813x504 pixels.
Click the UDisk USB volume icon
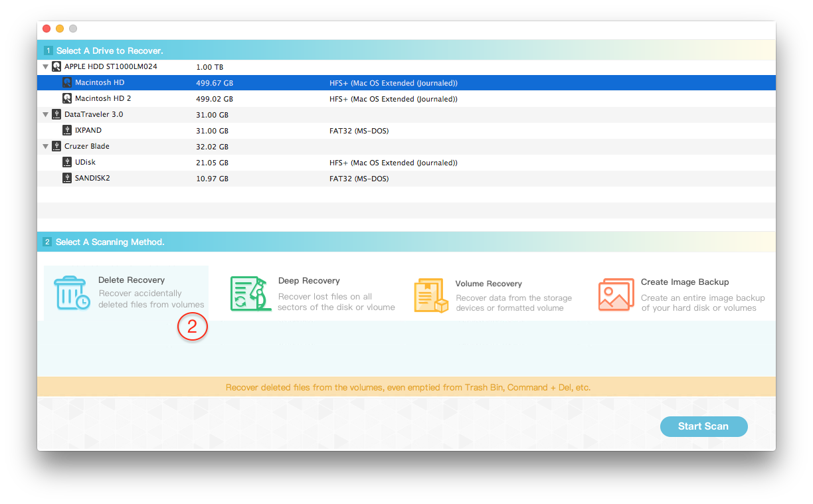point(67,162)
